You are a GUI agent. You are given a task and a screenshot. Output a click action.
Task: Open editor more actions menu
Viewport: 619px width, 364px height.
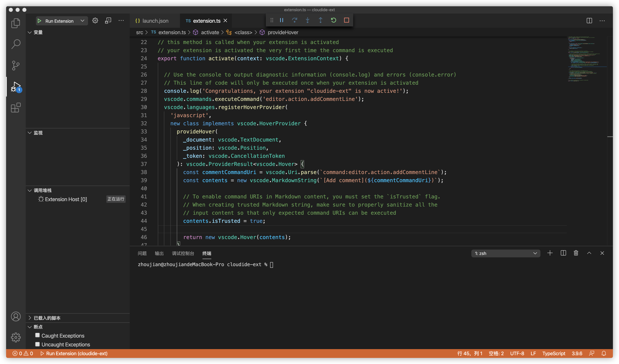(x=602, y=21)
